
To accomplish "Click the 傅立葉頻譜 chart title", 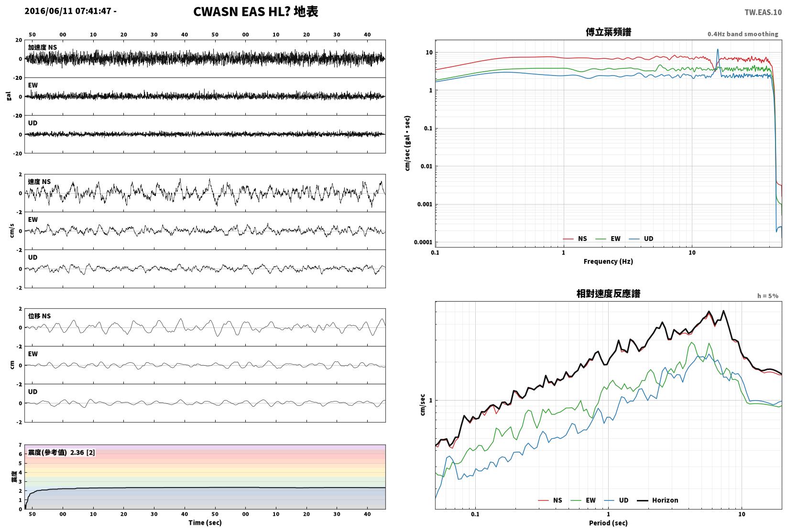I will click(608, 32).
